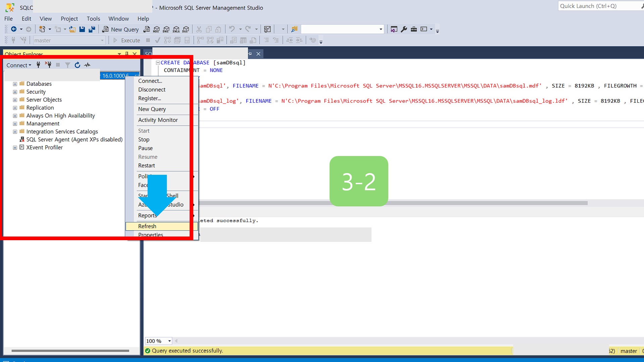644x362 pixels.
Task: Click the DAX query icon
Action: 186,29
